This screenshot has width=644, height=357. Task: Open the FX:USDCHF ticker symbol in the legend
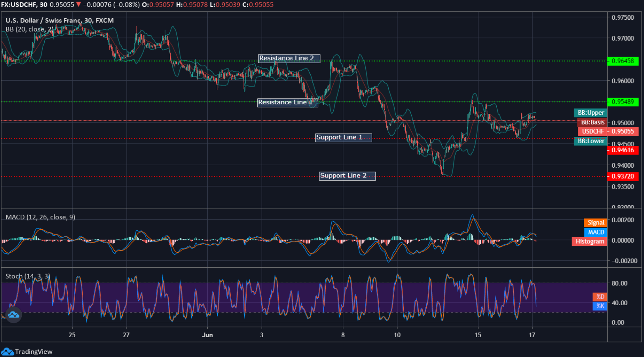(x=17, y=5)
